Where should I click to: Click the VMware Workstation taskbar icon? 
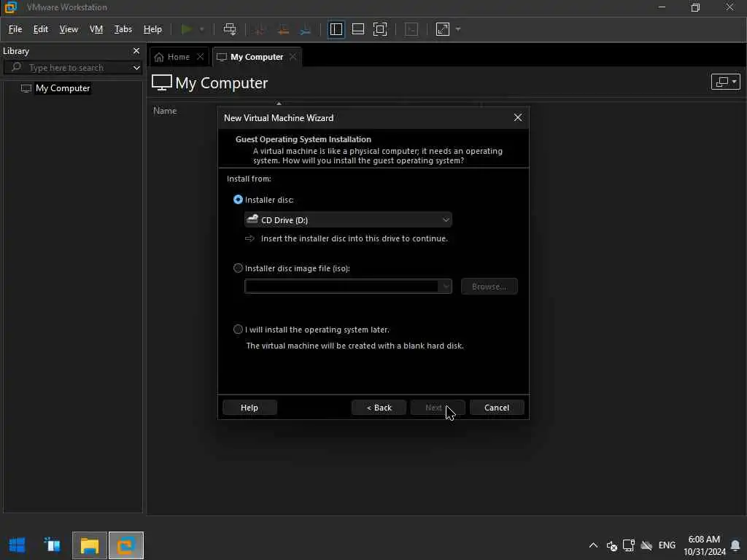[126, 545]
